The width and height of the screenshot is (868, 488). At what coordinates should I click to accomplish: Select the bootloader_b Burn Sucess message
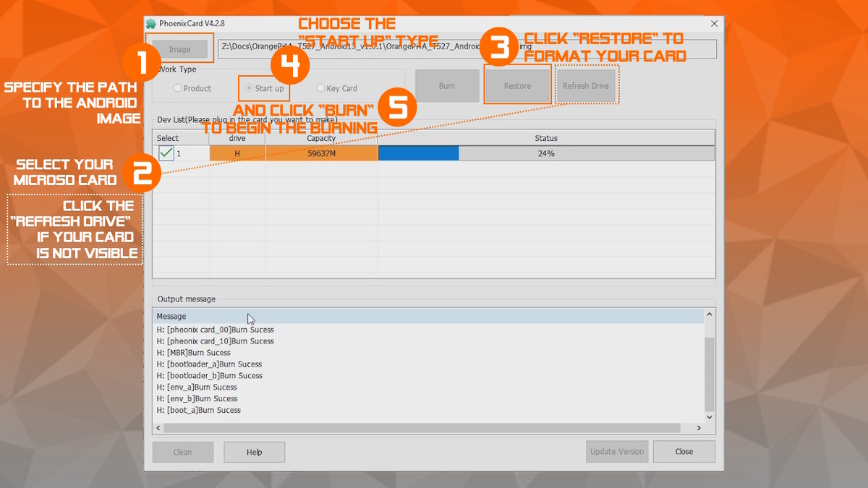210,376
